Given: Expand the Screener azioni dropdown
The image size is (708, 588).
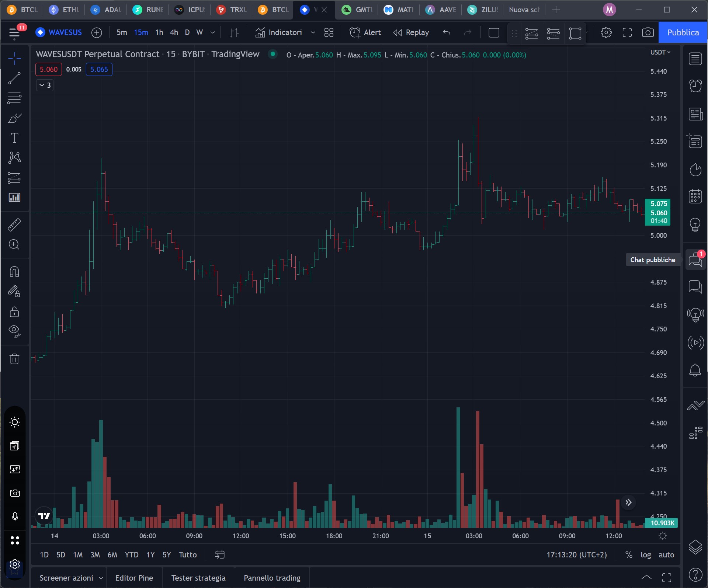Looking at the screenshot, I should 101,578.
